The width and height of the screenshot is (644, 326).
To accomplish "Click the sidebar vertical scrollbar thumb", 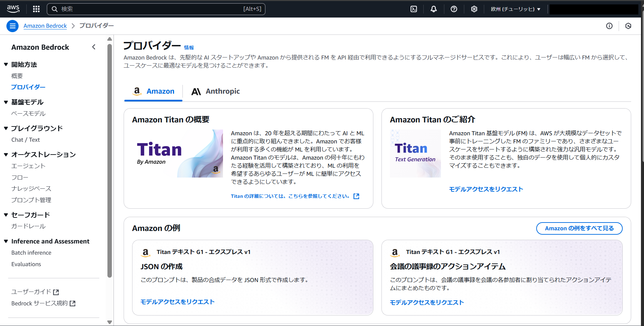I will click(109, 161).
